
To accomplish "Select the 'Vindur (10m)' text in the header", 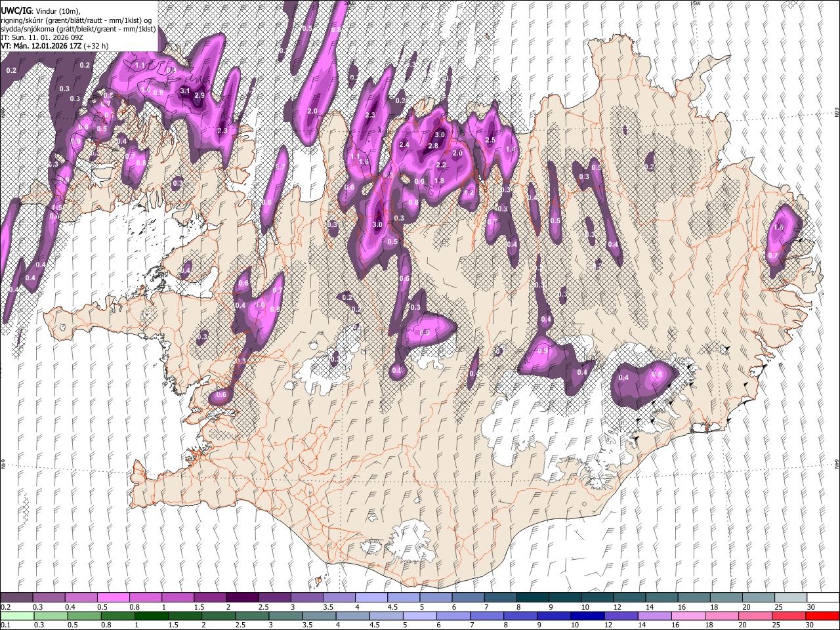I will pyautogui.click(x=58, y=11).
